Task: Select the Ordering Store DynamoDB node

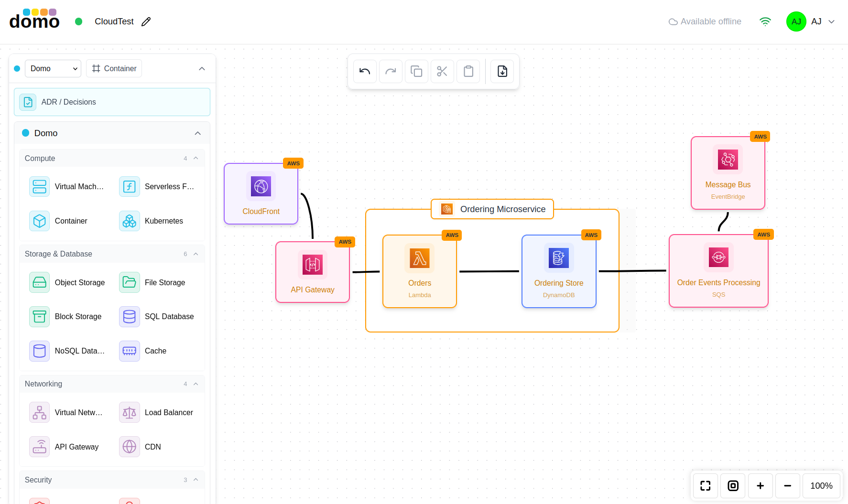Action: (x=559, y=271)
